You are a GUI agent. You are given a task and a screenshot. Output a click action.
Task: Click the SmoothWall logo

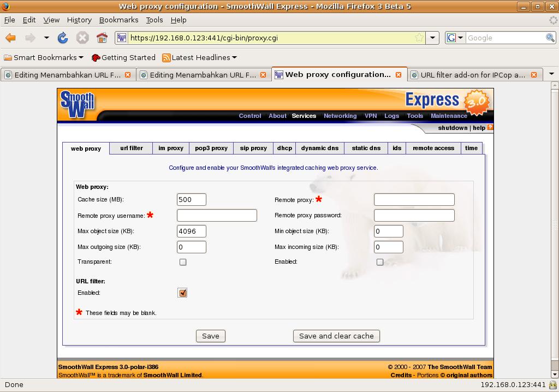(x=77, y=104)
